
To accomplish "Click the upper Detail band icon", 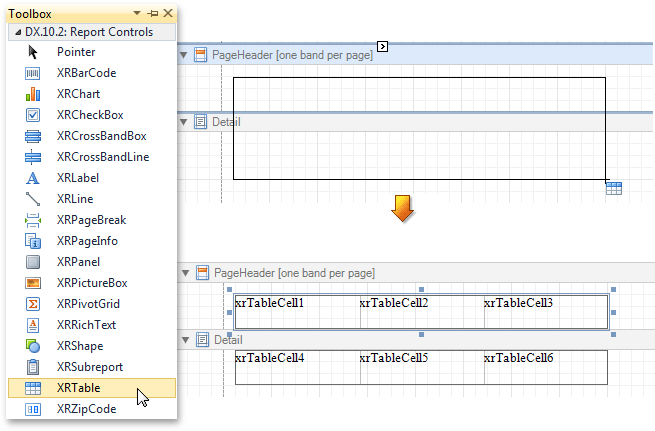I will (x=201, y=122).
